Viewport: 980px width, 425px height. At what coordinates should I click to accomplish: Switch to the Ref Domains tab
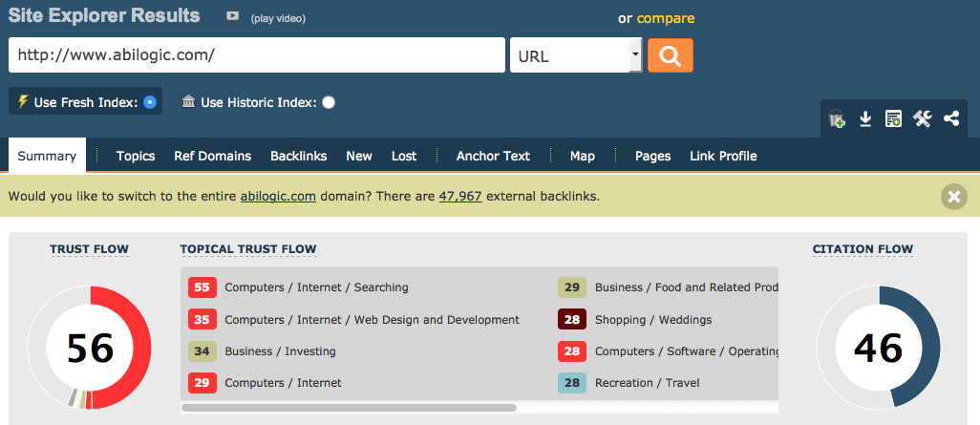[212, 156]
